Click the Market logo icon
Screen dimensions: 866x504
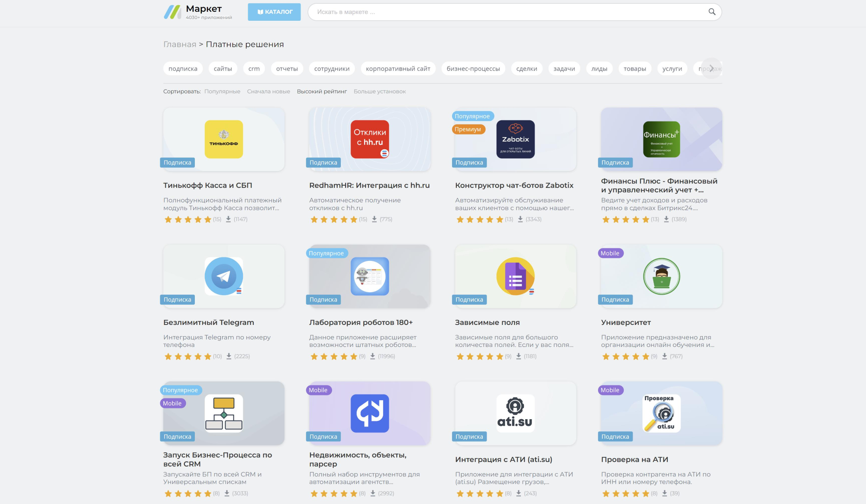click(x=172, y=12)
